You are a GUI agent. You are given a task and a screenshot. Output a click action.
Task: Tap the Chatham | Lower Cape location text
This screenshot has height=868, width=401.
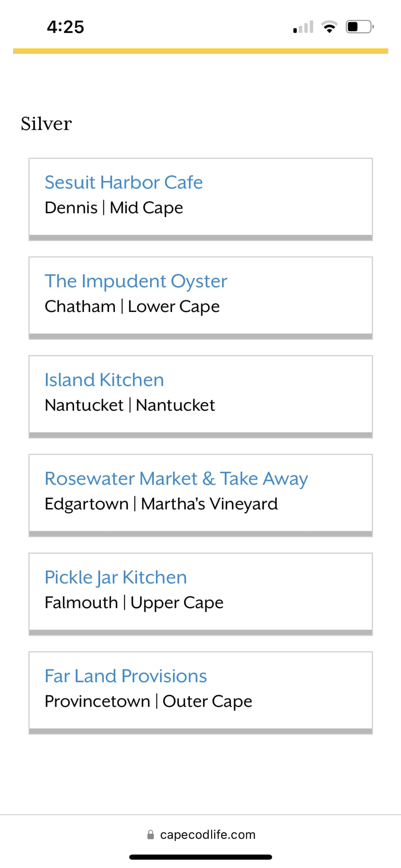tap(132, 306)
